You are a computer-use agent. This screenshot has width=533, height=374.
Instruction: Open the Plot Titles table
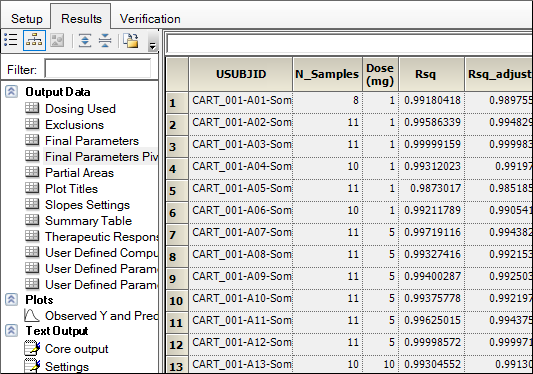tap(71, 188)
